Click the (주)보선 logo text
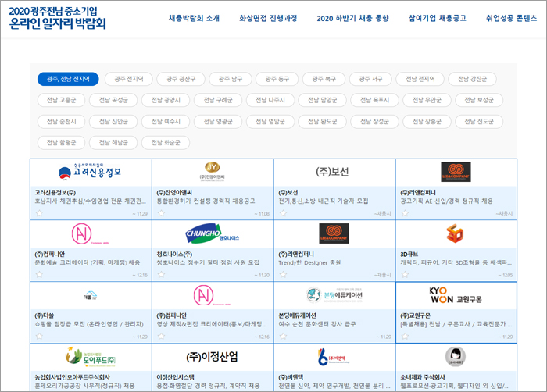The image size is (547, 392). point(332,172)
